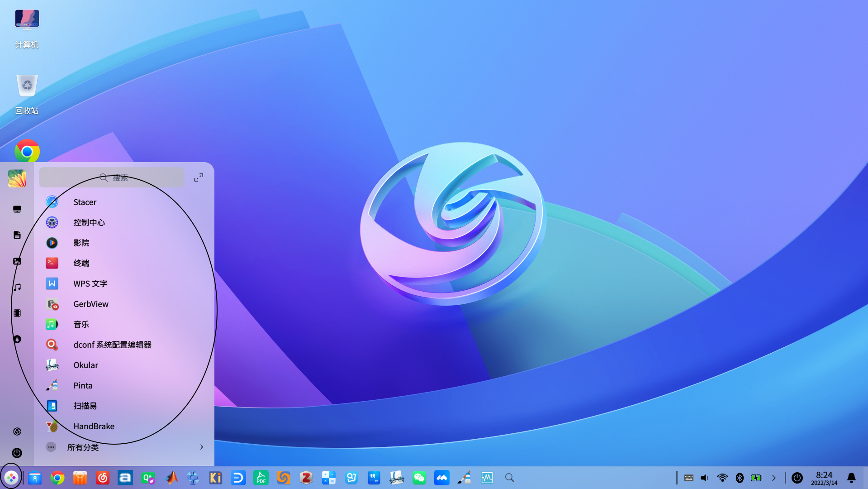Open Pictures folder from start menu sidebar

click(x=17, y=261)
